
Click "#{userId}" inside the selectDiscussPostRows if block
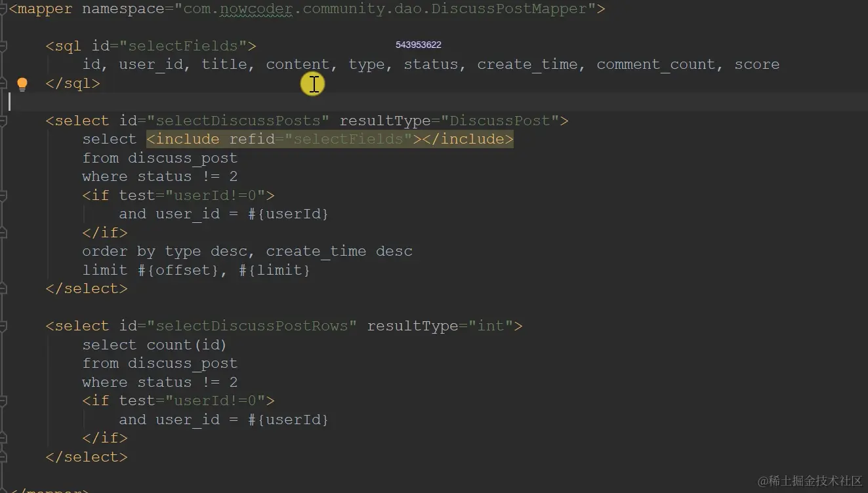pyautogui.click(x=289, y=420)
